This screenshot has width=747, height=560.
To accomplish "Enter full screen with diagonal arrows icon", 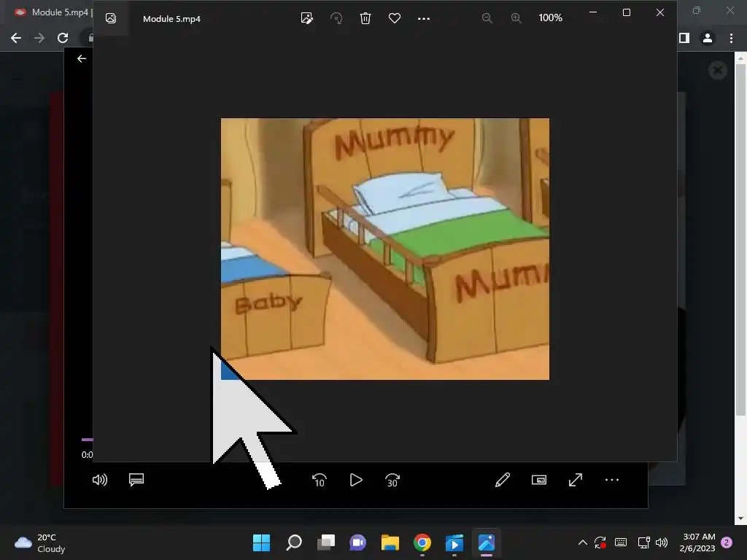I will [x=576, y=480].
